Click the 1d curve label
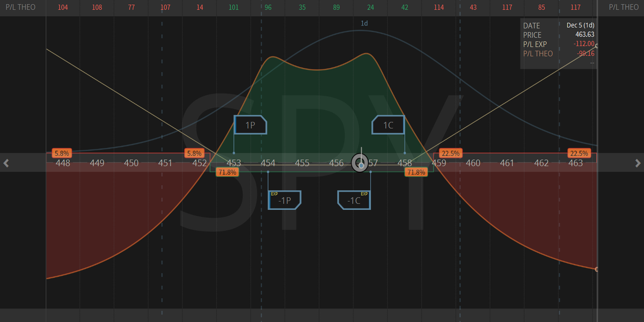644x322 pixels. 364,24
